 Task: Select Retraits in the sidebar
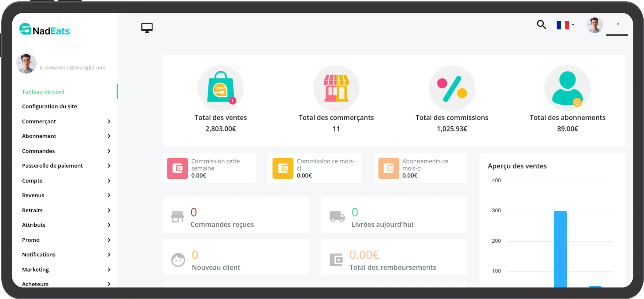(x=32, y=210)
